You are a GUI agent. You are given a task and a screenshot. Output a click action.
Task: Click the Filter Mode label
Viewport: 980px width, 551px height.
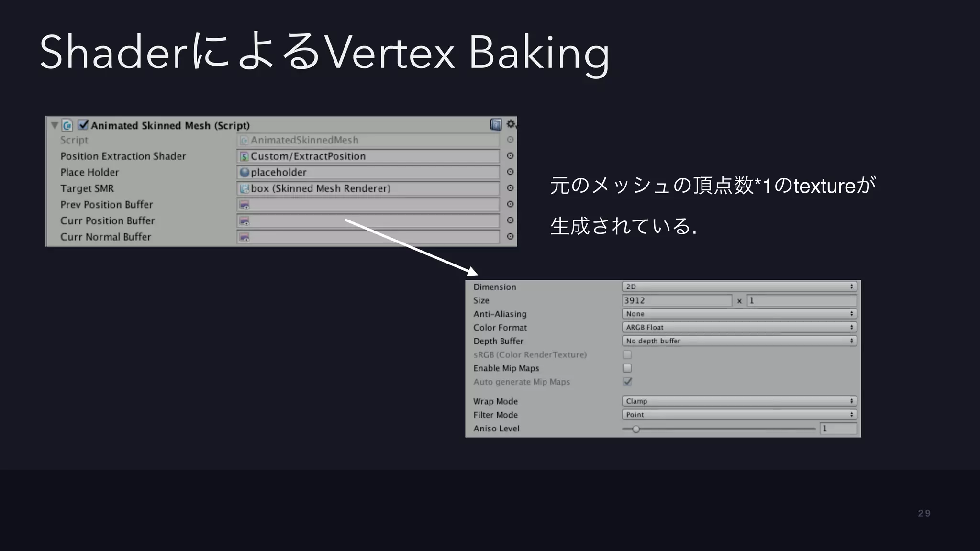496,415
